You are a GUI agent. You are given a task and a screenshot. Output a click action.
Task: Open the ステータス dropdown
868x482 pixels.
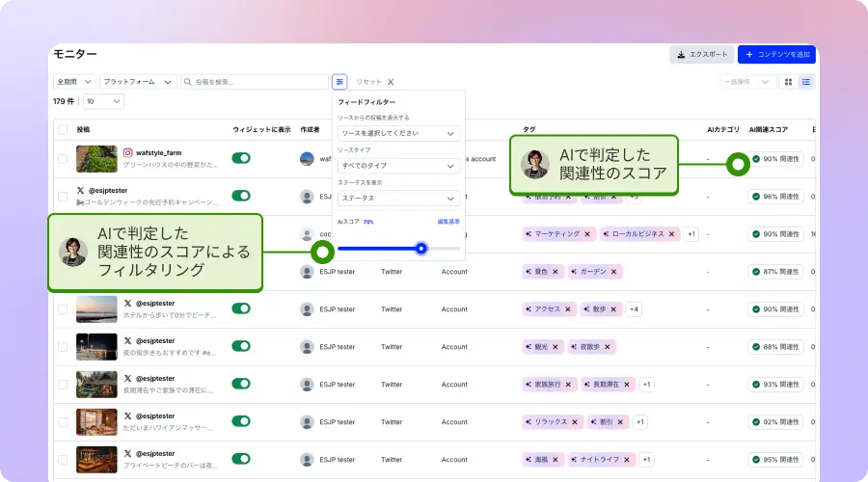[398, 199]
